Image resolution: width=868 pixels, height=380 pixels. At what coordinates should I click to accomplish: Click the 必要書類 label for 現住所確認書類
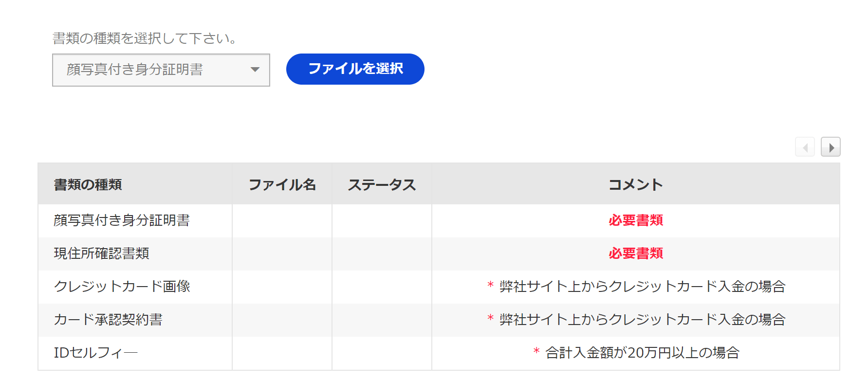[635, 254]
